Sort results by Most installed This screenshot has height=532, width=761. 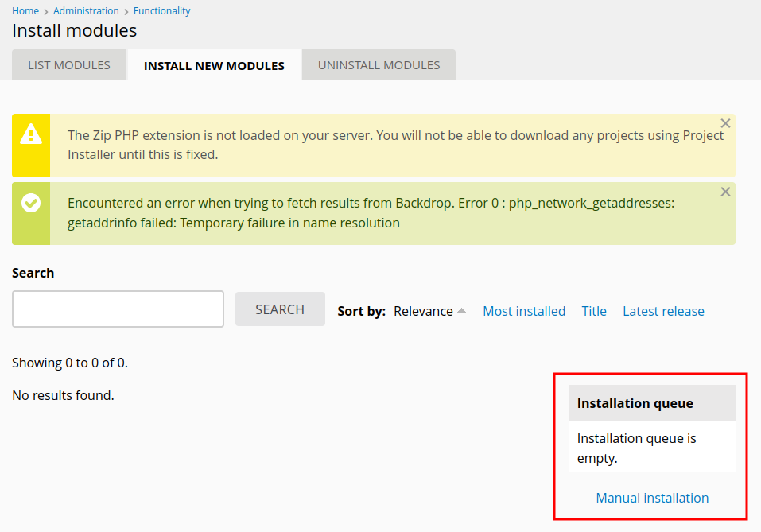[x=524, y=311]
